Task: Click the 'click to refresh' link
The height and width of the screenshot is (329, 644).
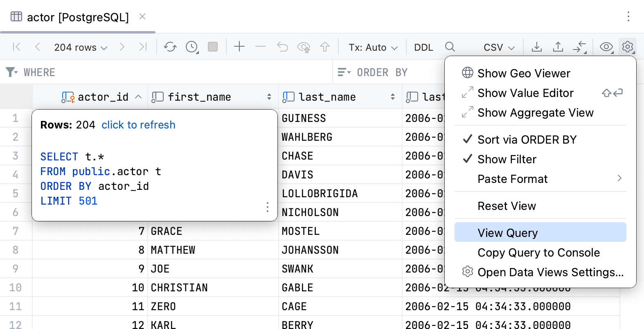Action: [x=138, y=125]
